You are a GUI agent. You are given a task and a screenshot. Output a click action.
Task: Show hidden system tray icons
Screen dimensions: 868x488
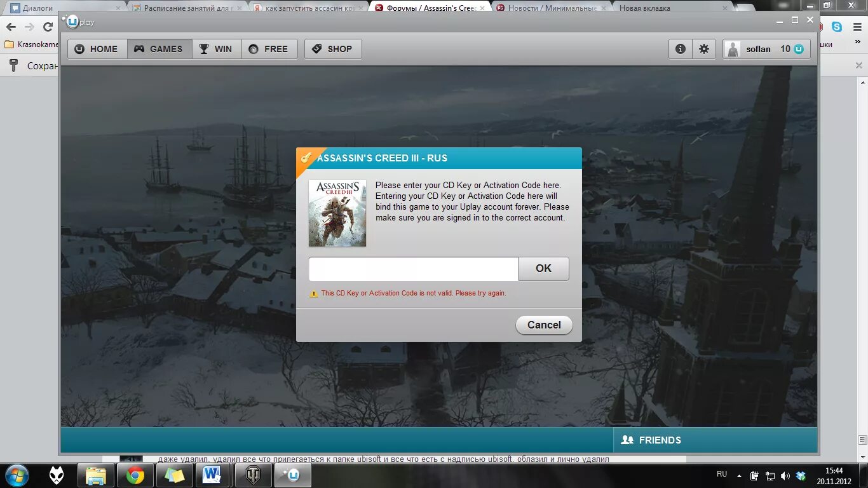point(739,475)
